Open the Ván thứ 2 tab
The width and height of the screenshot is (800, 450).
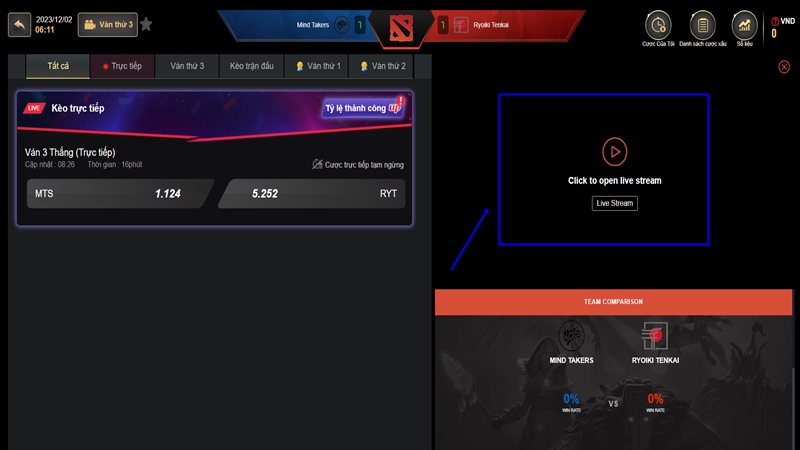pyautogui.click(x=382, y=66)
